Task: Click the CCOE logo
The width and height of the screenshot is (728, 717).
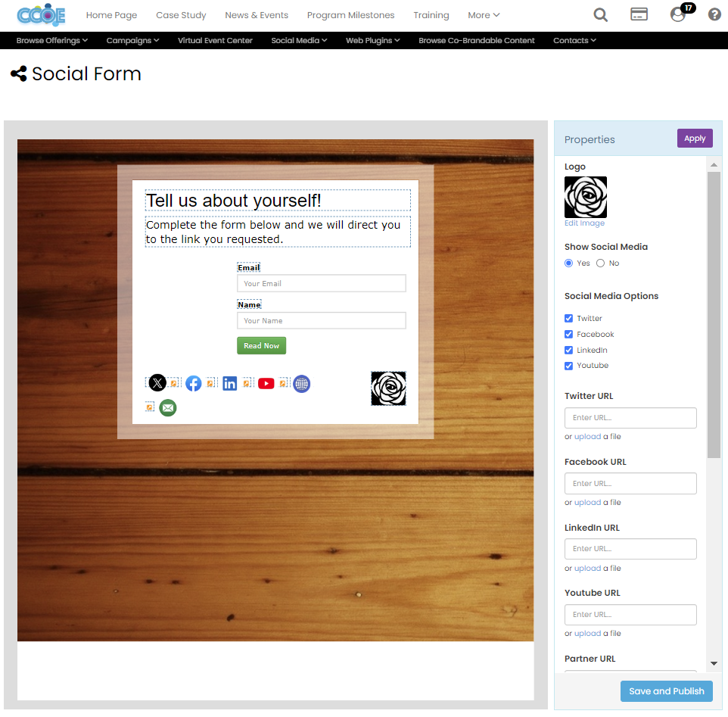Action: click(41, 15)
